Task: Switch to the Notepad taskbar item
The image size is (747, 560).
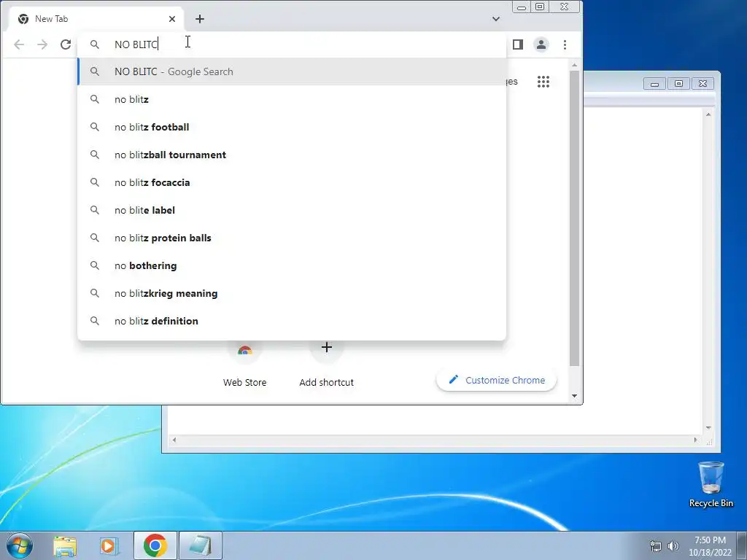Action: click(201, 545)
